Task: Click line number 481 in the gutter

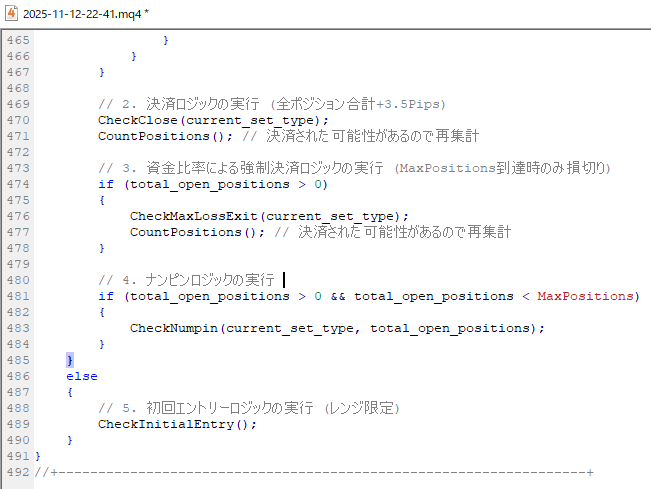Action: (x=16, y=296)
